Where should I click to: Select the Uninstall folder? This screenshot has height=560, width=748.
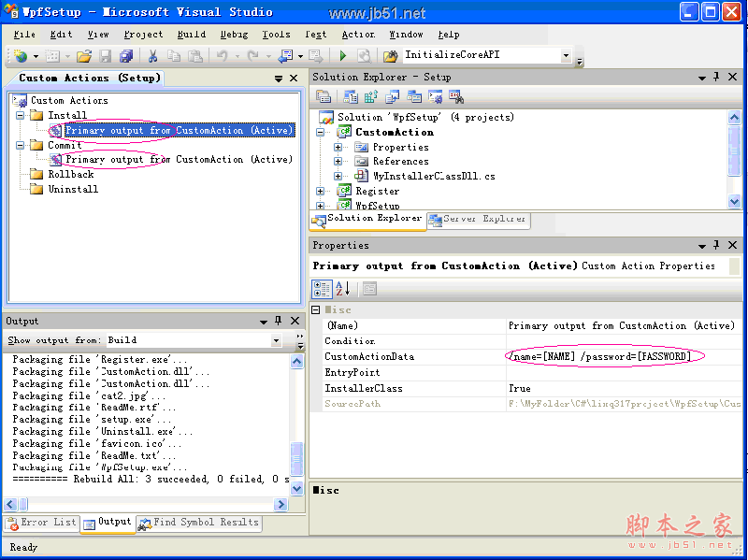(73, 190)
